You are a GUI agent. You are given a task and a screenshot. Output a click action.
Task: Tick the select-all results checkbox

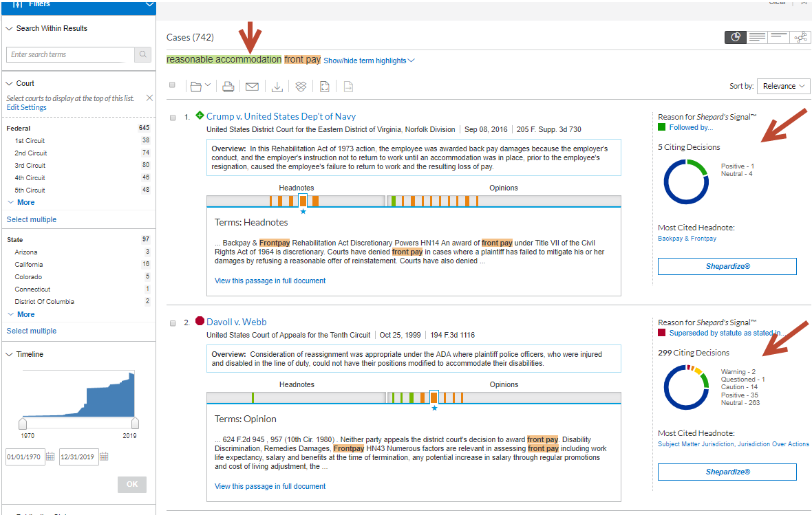coord(173,85)
